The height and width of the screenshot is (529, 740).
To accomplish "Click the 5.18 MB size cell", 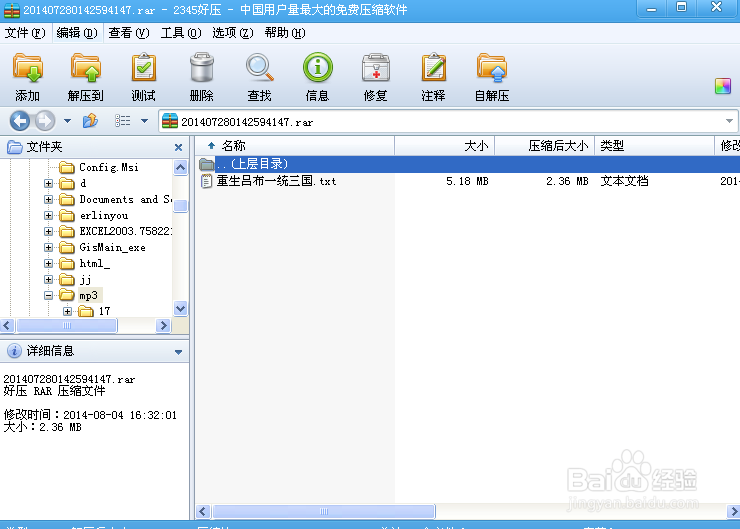I will click(467, 181).
